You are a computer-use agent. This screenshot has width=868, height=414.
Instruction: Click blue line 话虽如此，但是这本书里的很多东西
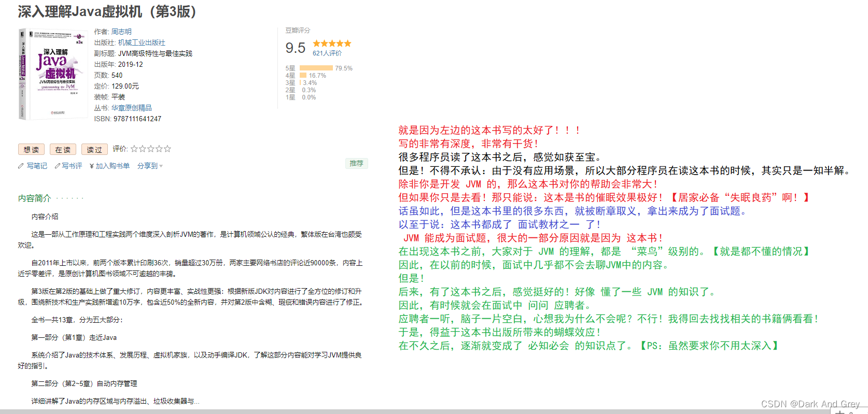click(x=572, y=211)
